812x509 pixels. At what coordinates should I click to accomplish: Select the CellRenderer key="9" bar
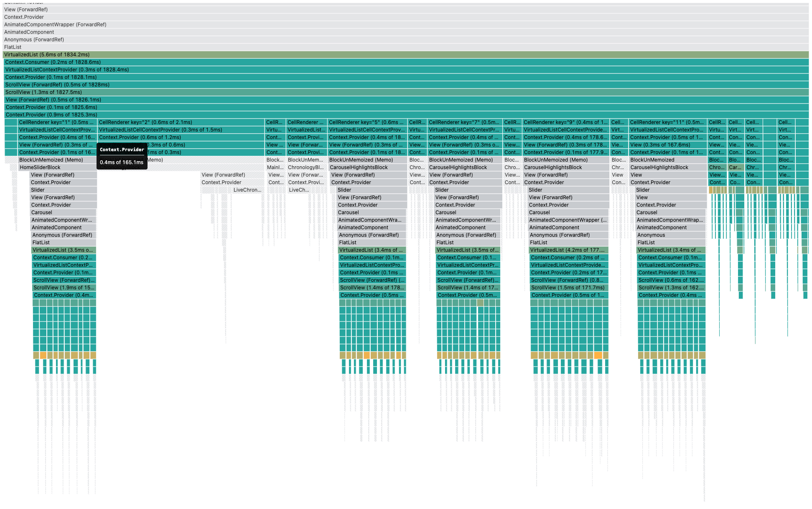(566, 122)
